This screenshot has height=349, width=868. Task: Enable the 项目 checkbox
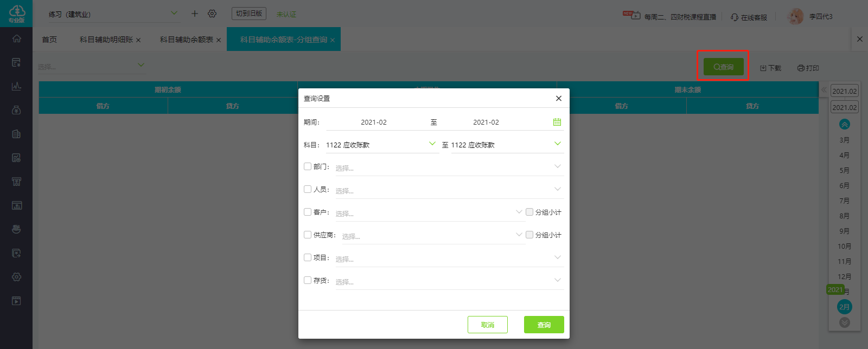[x=308, y=257]
